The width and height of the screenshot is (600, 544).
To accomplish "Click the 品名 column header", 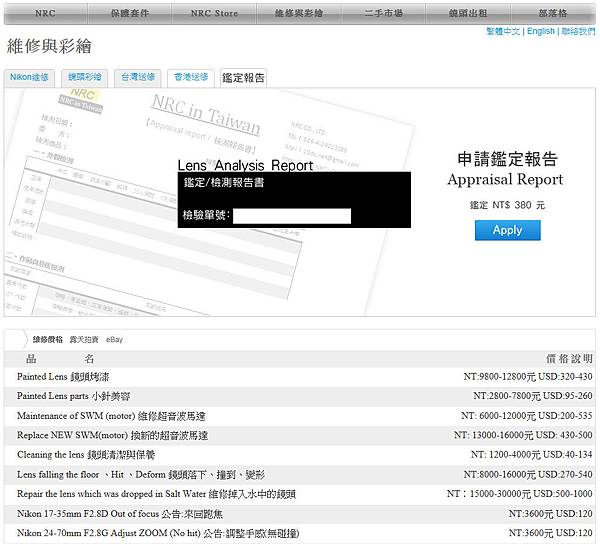I will pos(60,359).
